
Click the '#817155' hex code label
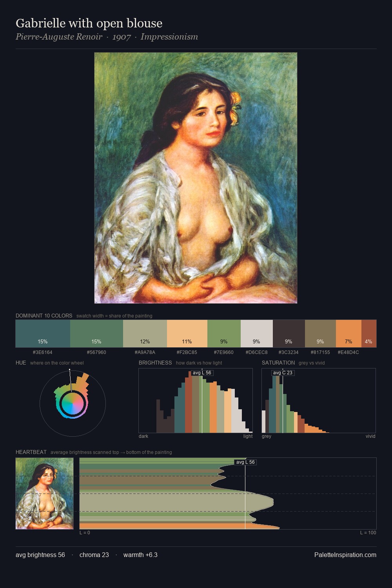click(x=320, y=352)
